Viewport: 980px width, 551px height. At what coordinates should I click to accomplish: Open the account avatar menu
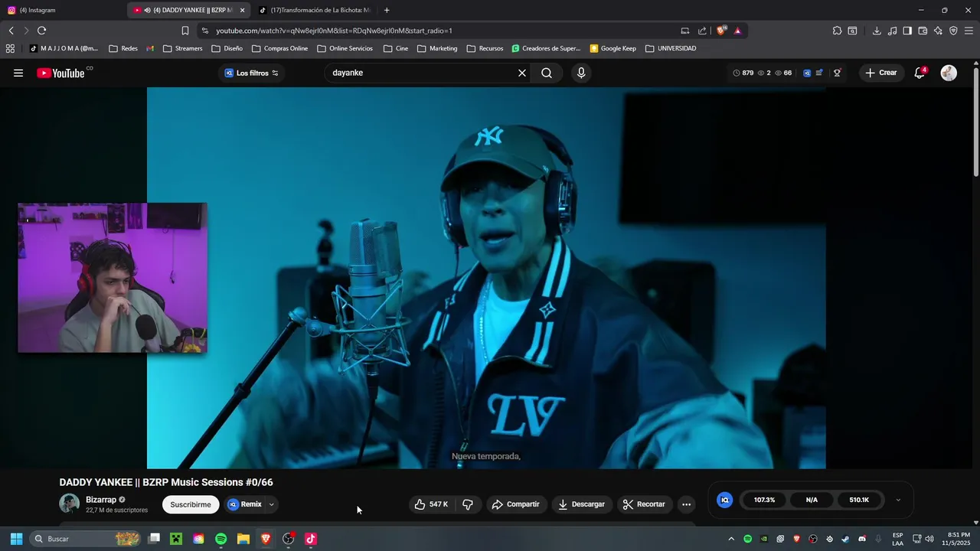click(949, 73)
